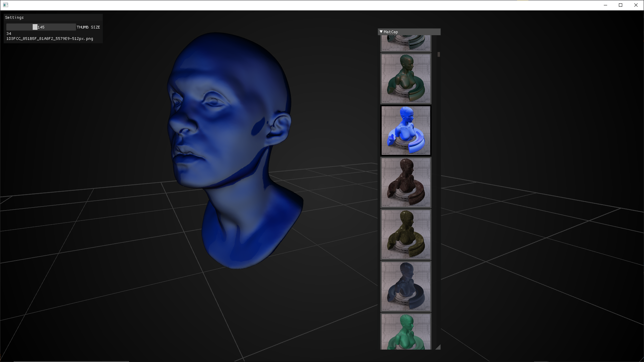The width and height of the screenshot is (644, 362).
Task: Pick the brown rocky matcap thumbnail
Action: coord(406,182)
